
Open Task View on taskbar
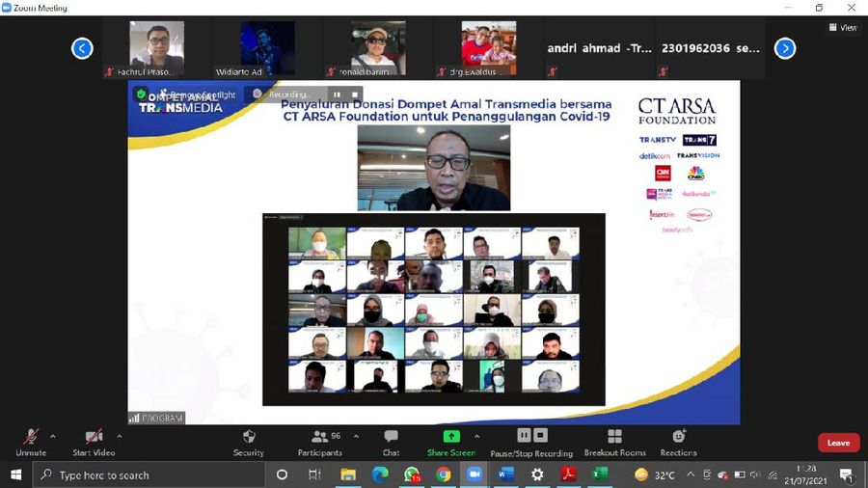coord(314,474)
